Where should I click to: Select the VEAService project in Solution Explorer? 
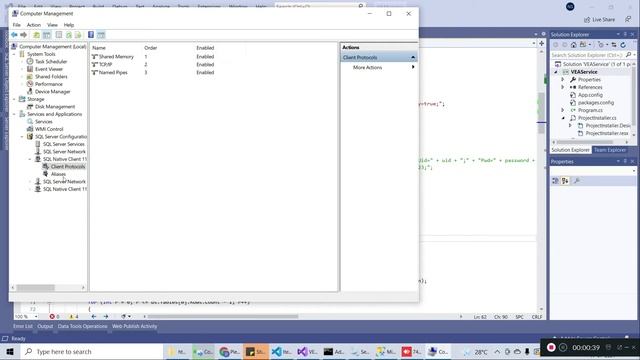584,72
